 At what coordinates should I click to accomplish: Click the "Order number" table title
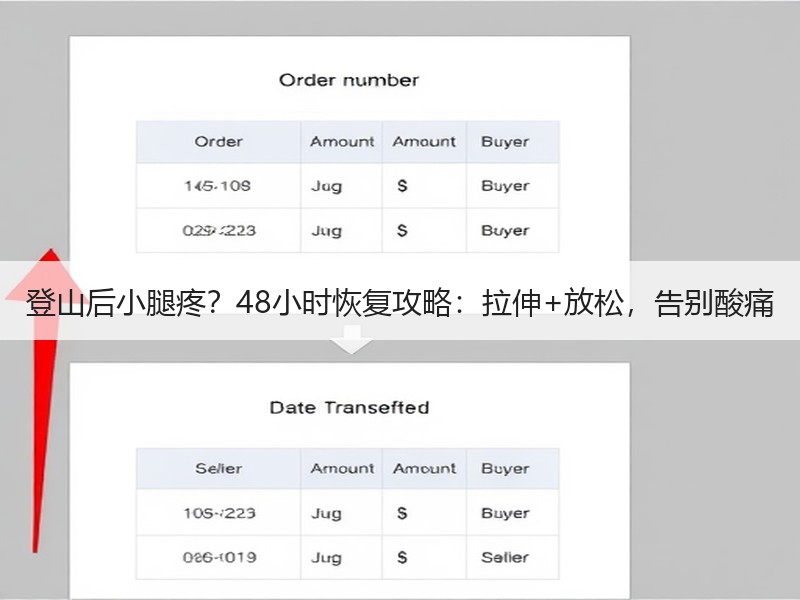pyautogui.click(x=349, y=80)
